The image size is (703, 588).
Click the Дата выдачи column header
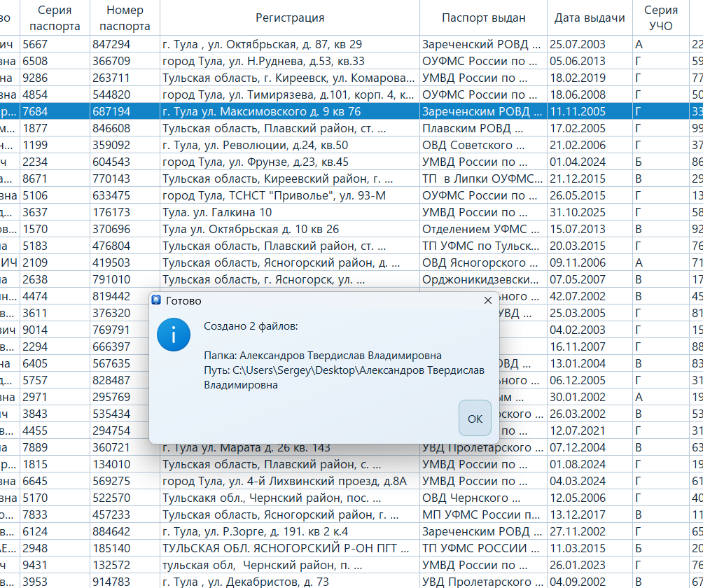tap(590, 18)
